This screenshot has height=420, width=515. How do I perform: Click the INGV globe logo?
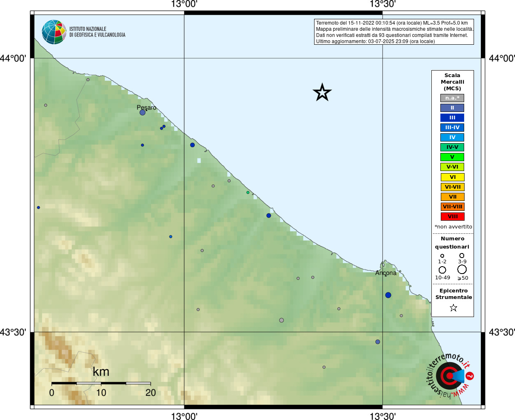(54, 32)
